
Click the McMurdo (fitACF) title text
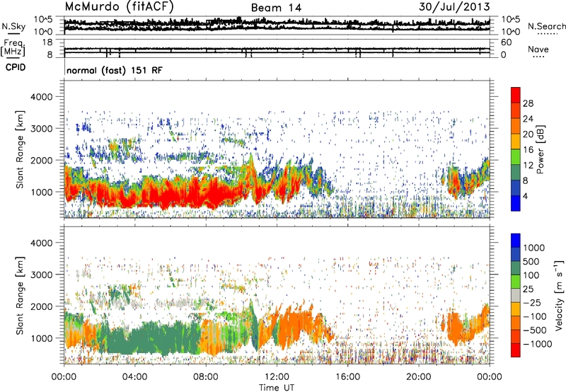click(x=119, y=6)
